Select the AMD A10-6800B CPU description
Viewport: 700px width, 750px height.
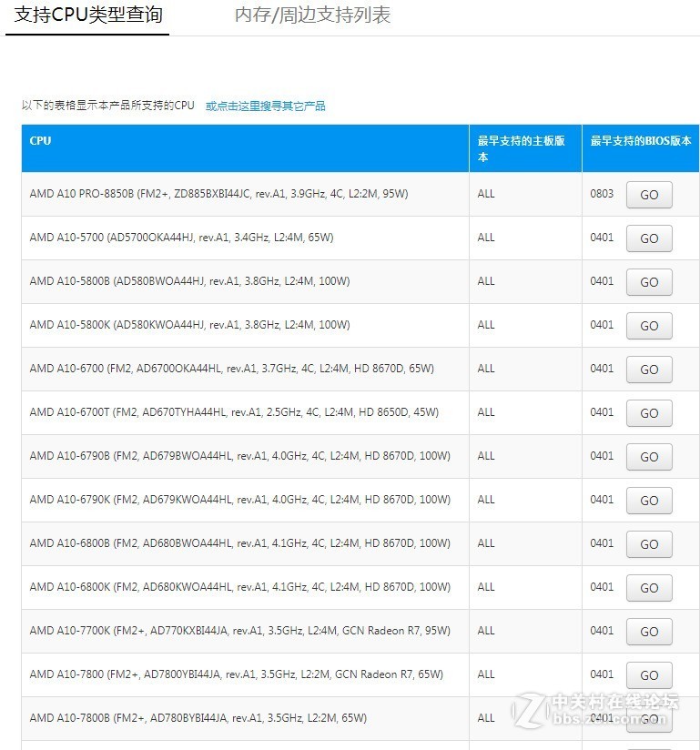(239, 542)
